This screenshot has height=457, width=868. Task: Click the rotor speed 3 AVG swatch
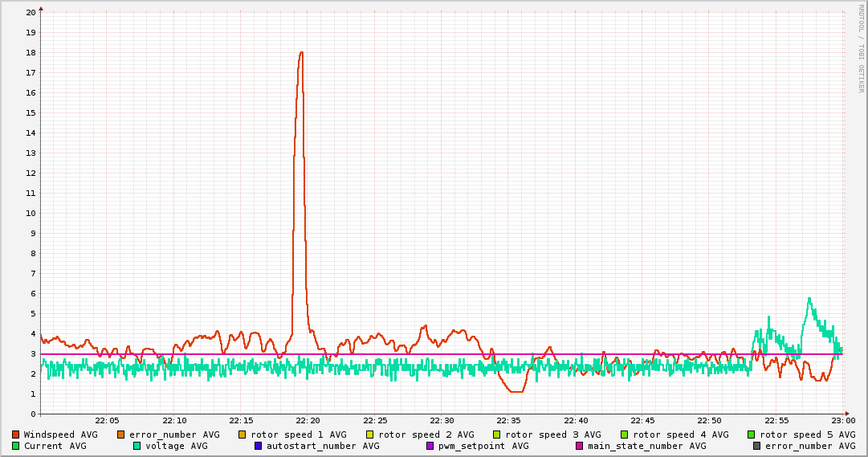click(496, 435)
